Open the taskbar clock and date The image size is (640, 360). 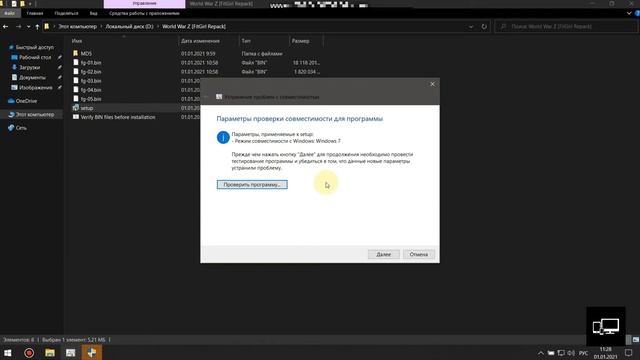(x=606, y=353)
